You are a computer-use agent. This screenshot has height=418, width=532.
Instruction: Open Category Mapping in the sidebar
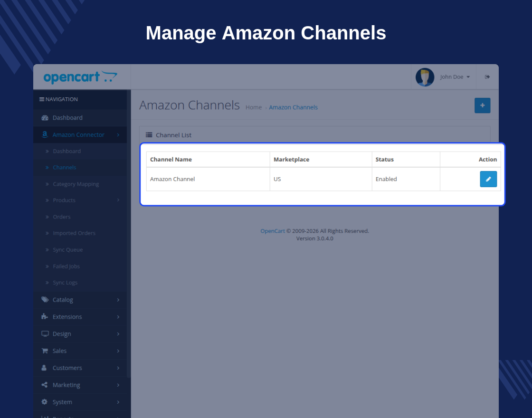pyautogui.click(x=80, y=184)
